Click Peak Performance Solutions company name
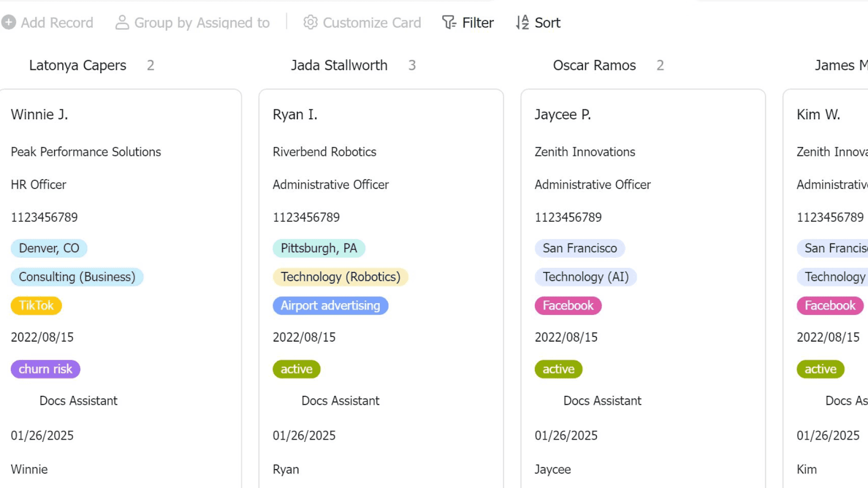The image size is (868, 488). point(86,152)
